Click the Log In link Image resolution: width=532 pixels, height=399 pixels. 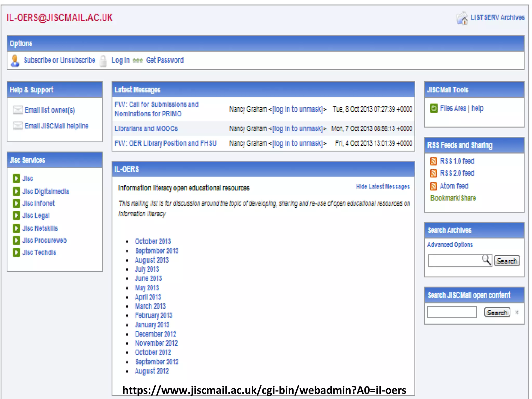point(121,60)
